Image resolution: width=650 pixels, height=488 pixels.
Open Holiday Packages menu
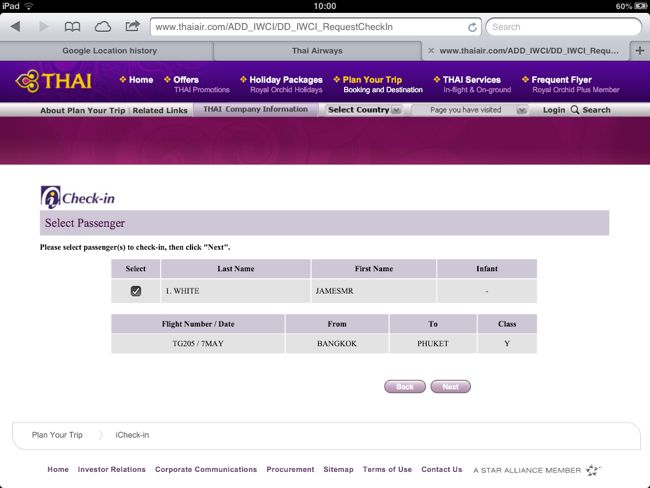pos(281,84)
